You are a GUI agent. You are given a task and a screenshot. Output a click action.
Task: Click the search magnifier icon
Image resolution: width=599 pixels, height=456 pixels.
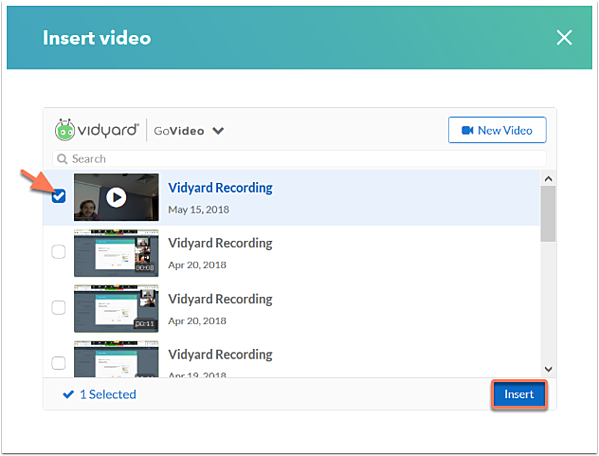pyautogui.click(x=62, y=158)
